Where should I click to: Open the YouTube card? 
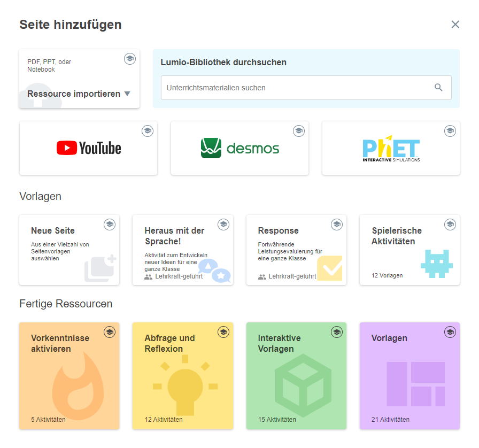coord(89,148)
